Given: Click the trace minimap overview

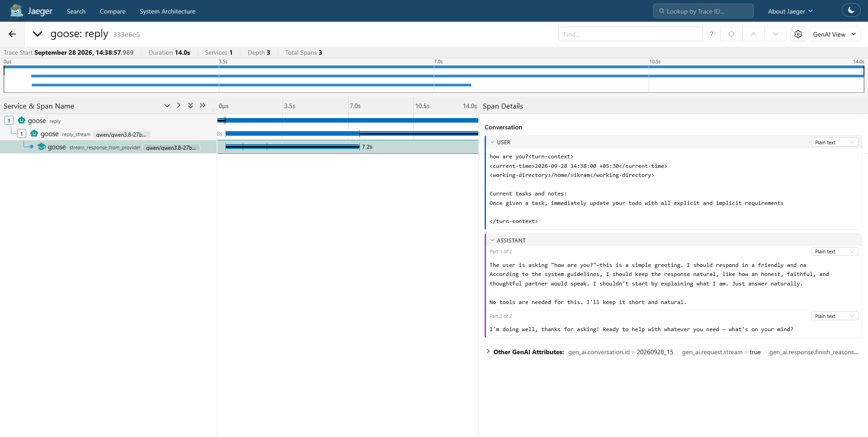Looking at the screenshot, I should pyautogui.click(x=434, y=79).
